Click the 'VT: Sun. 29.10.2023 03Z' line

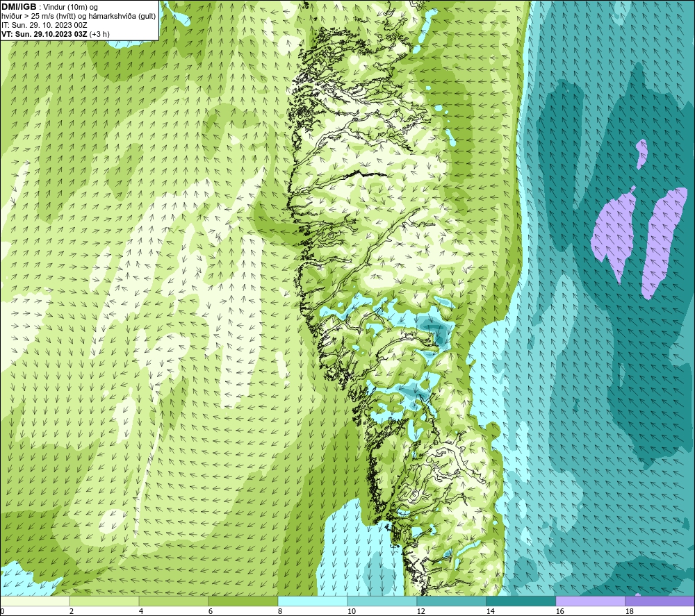tap(56, 34)
